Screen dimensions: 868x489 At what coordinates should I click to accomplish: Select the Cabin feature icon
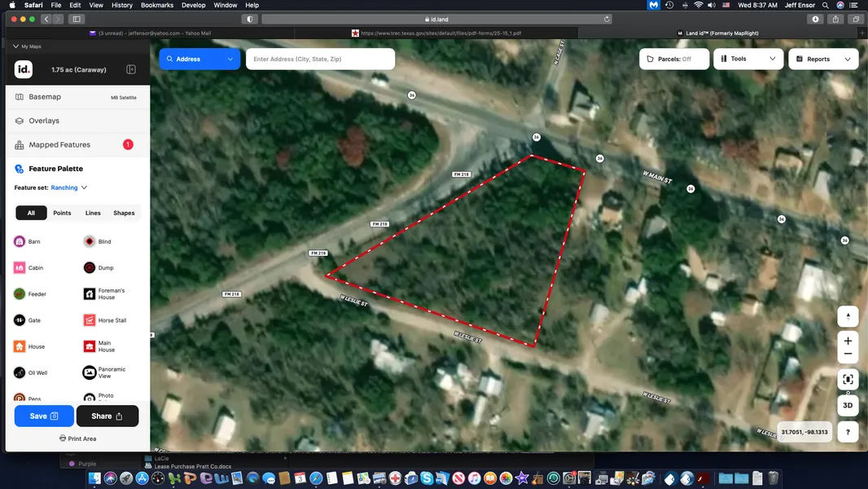(x=20, y=268)
